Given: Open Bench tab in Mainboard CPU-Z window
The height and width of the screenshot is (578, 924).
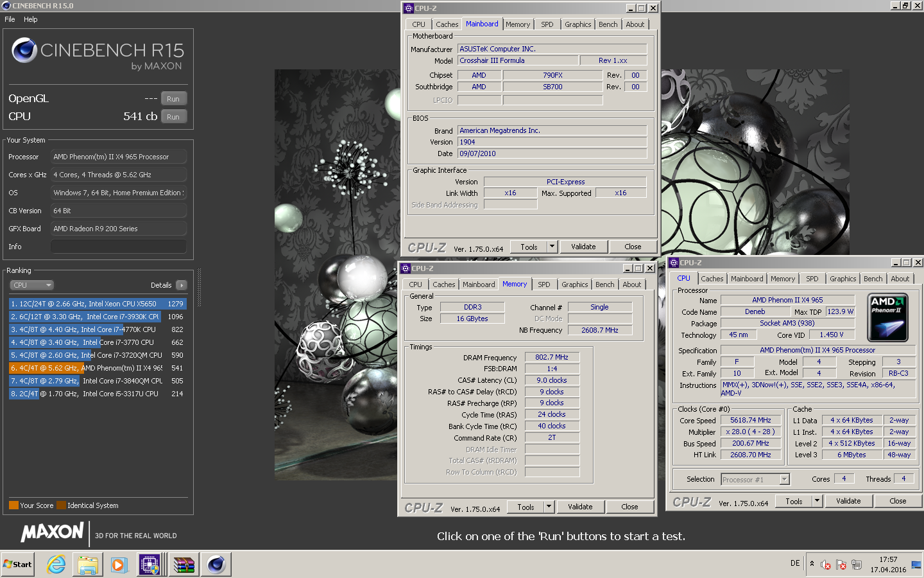Looking at the screenshot, I should coord(608,24).
